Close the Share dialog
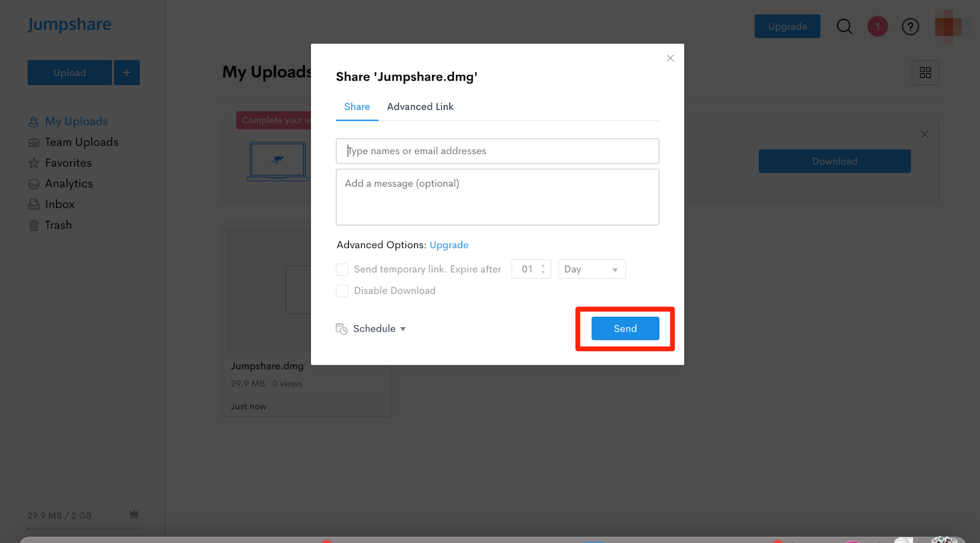The width and height of the screenshot is (980, 543). [x=670, y=58]
